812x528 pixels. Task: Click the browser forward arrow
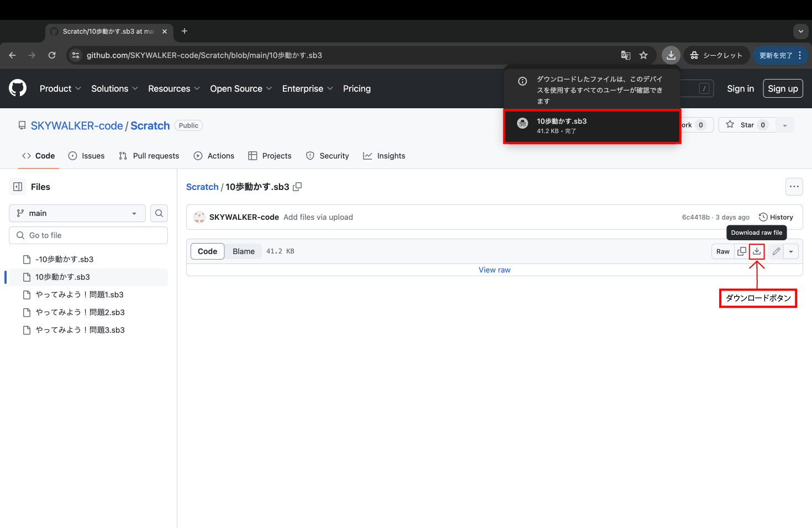click(32, 55)
